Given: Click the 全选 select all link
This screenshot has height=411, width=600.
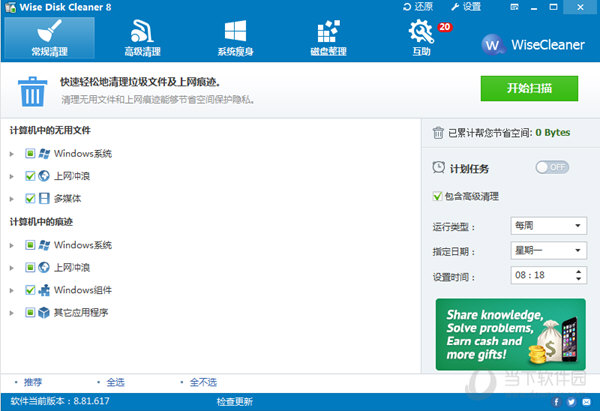Looking at the screenshot, I should pos(115,382).
